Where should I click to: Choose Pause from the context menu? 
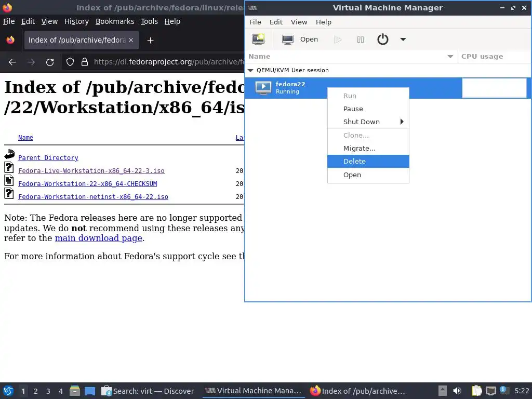coord(368,109)
